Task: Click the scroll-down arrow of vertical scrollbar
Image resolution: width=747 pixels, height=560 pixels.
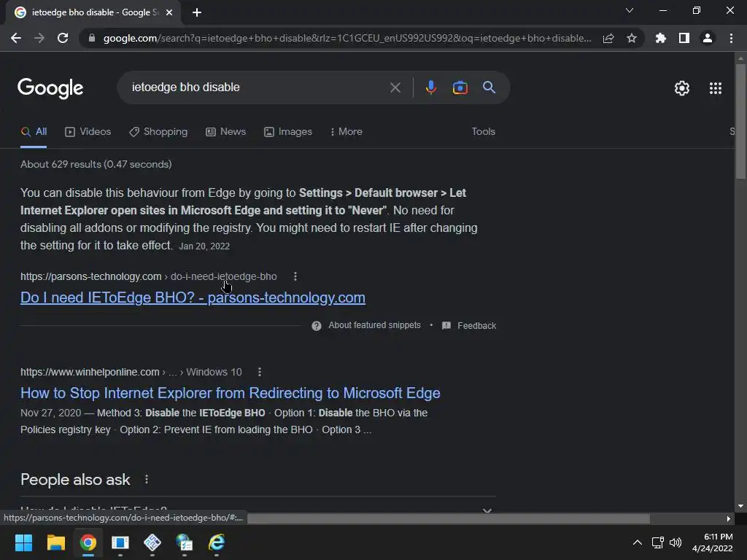Action: (x=740, y=506)
